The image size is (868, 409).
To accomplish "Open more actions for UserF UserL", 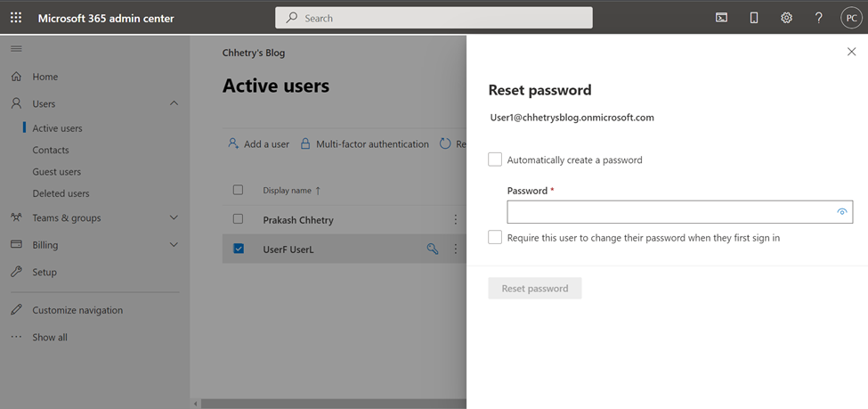I will tap(456, 249).
